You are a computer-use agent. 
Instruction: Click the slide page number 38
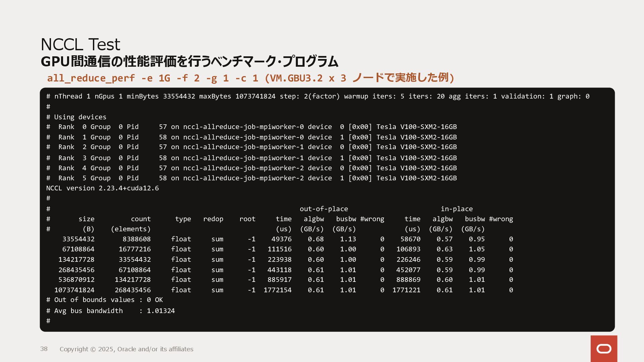pos(44,349)
